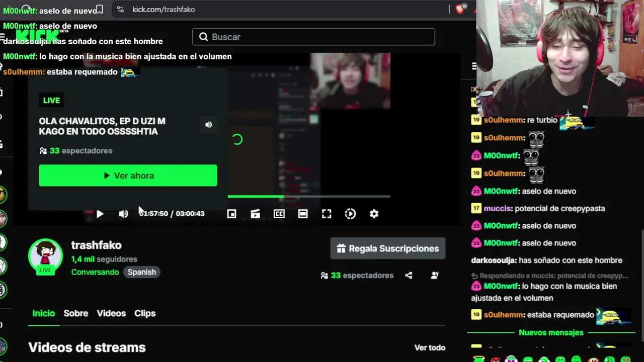Click the Spanish language tag

pyautogui.click(x=142, y=272)
